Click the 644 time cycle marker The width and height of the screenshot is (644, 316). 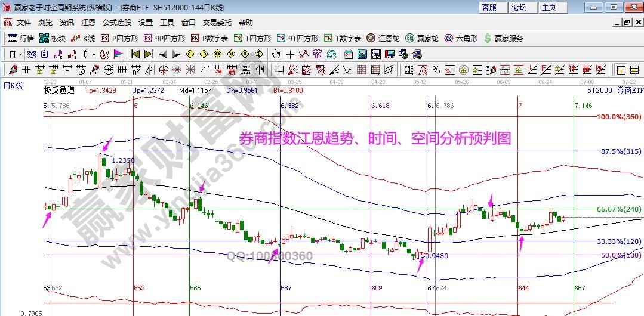(x=523, y=288)
